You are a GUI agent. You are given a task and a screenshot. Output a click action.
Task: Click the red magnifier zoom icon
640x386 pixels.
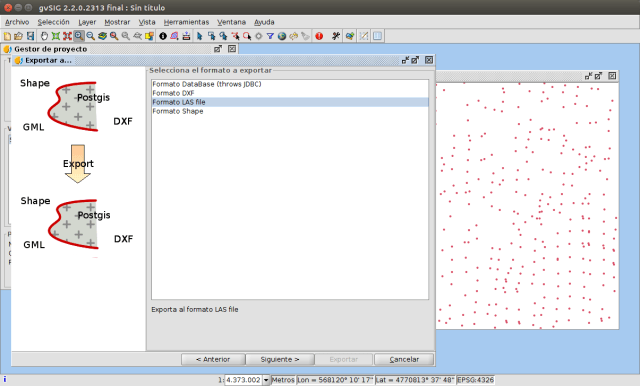coord(114,36)
